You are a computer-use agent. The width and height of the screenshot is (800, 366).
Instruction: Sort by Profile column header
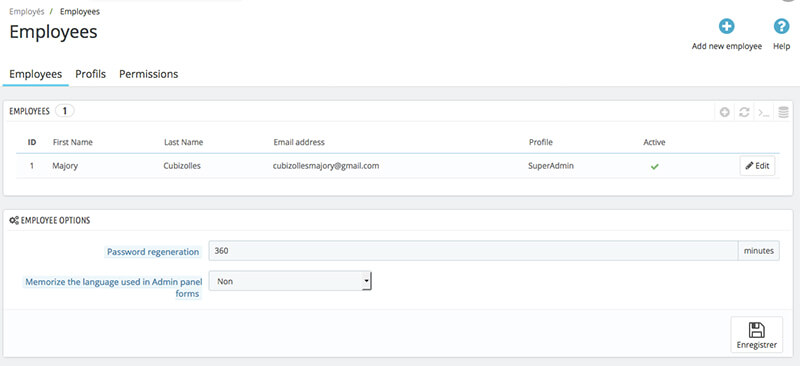click(540, 142)
